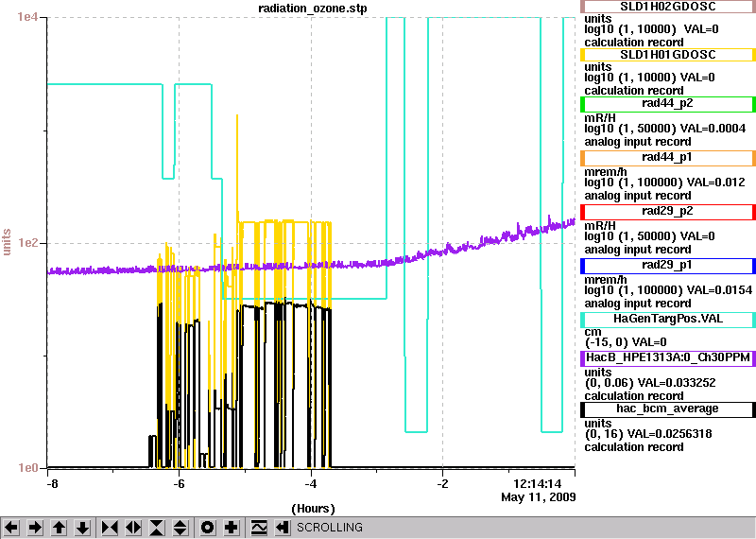756x539 pixels.
Task: Select the rad29_p1 blue legend entry
Action: point(668,266)
